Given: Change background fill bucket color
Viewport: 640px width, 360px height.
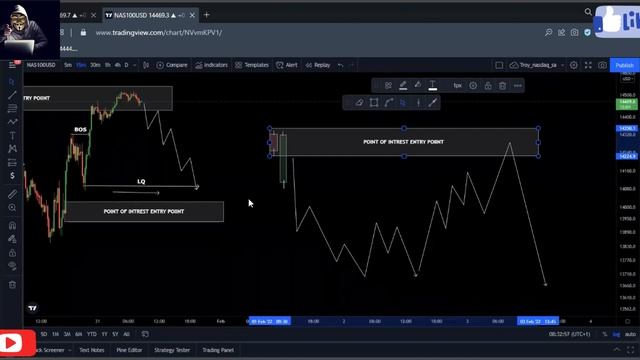Looking at the screenshot, I should tap(418, 85).
